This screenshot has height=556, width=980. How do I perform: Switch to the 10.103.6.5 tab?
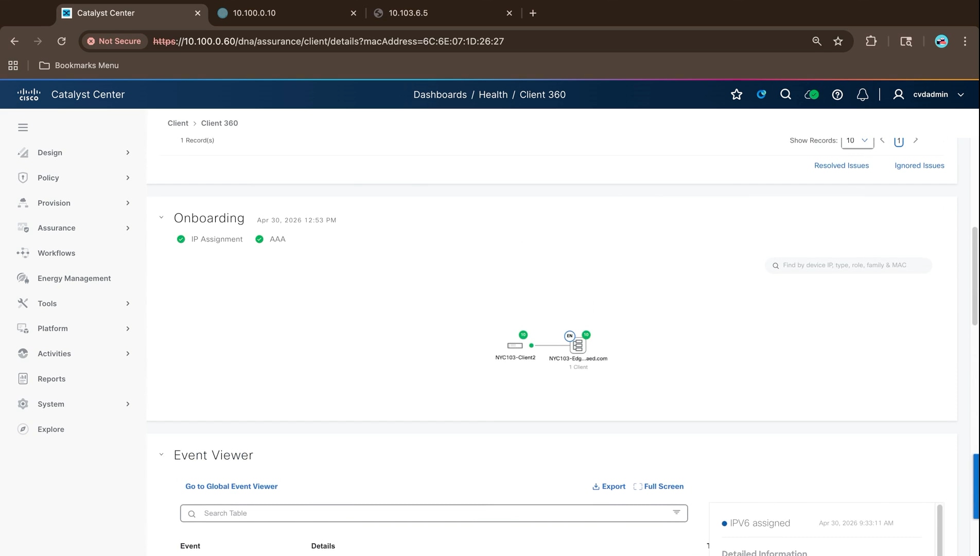[x=442, y=13]
